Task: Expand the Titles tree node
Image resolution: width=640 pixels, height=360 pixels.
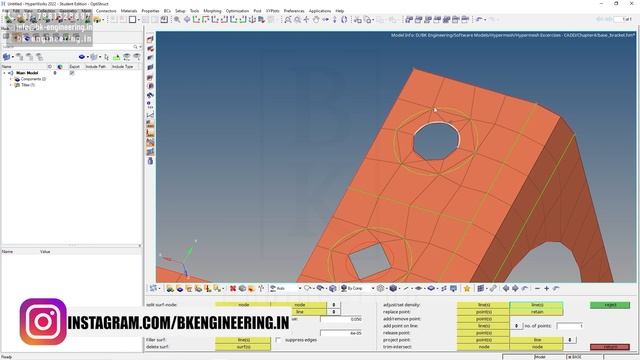Action: [x=11, y=85]
